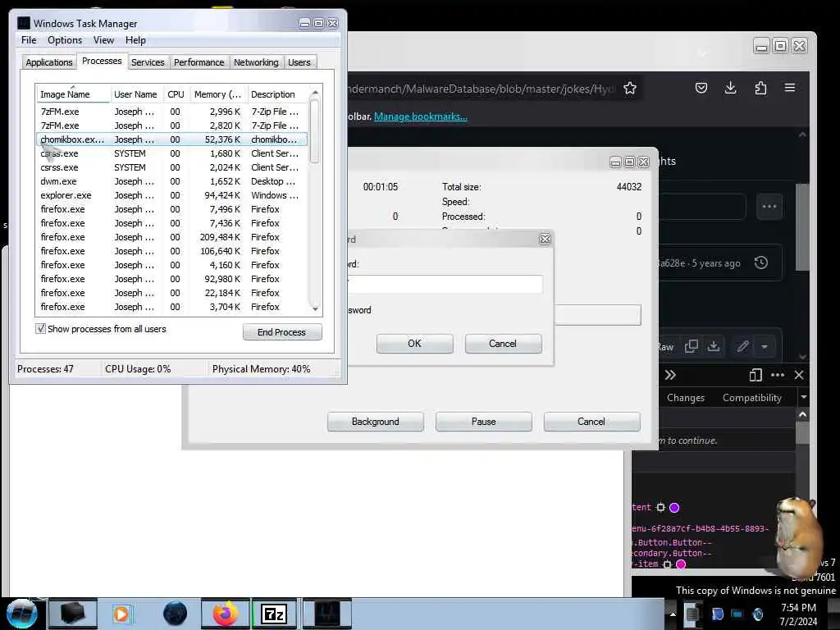Open the dark globe browser taskbar icon
Image resolution: width=840 pixels, height=630 pixels.
[x=175, y=614]
